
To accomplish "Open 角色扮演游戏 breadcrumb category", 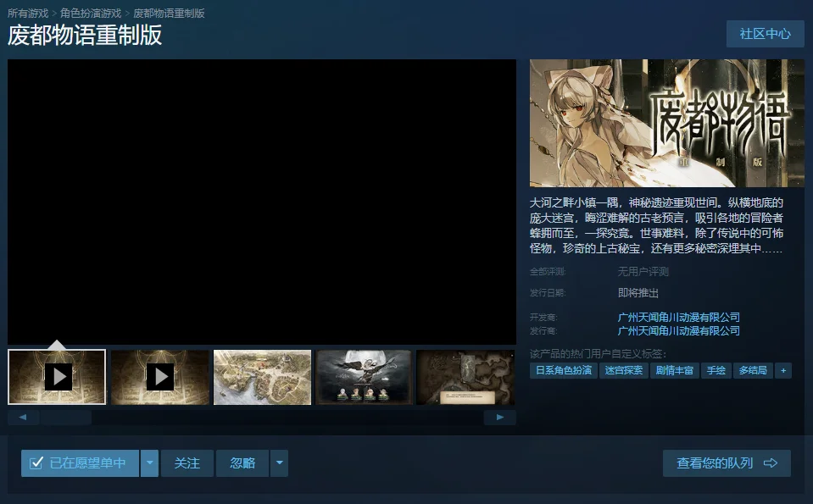I will 91,14.
